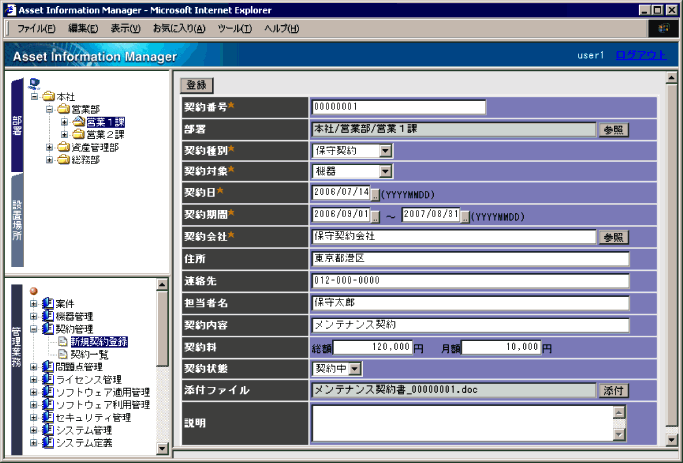Click the ログアウト link
The width and height of the screenshot is (683, 463).
639,55
